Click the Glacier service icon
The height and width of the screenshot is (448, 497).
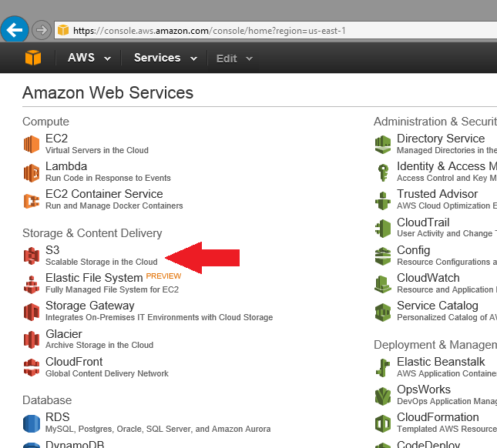[x=32, y=339]
